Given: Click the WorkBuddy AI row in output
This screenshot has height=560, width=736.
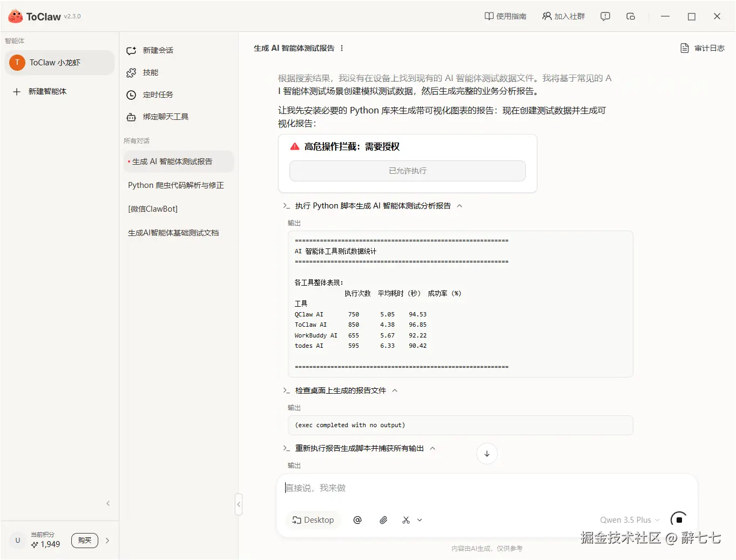Looking at the screenshot, I should tap(361, 335).
